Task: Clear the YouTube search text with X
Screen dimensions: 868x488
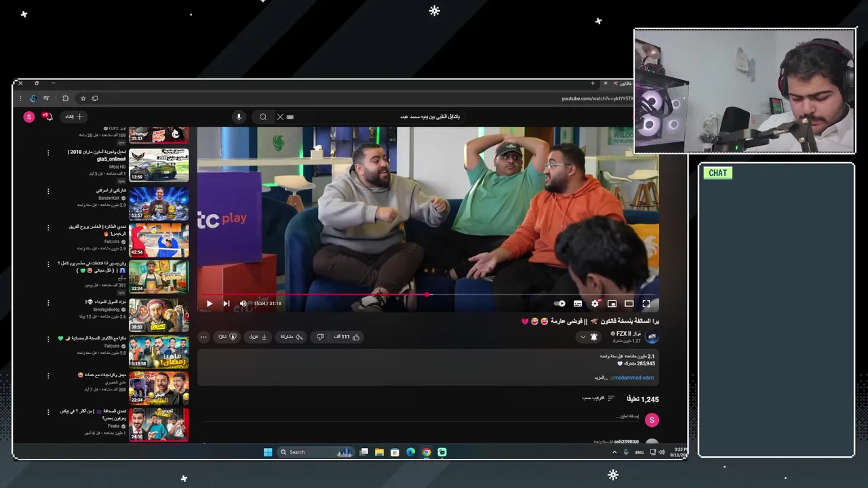Action: point(280,117)
